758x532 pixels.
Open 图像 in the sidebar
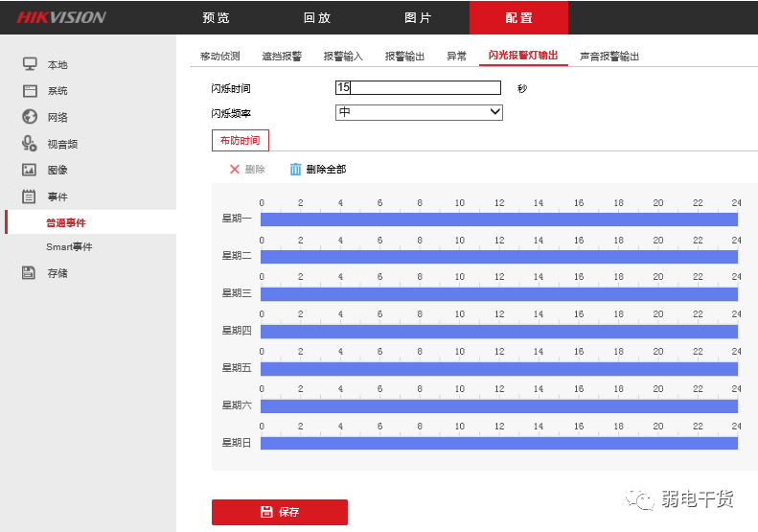pyautogui.click(x=57, y=171)
